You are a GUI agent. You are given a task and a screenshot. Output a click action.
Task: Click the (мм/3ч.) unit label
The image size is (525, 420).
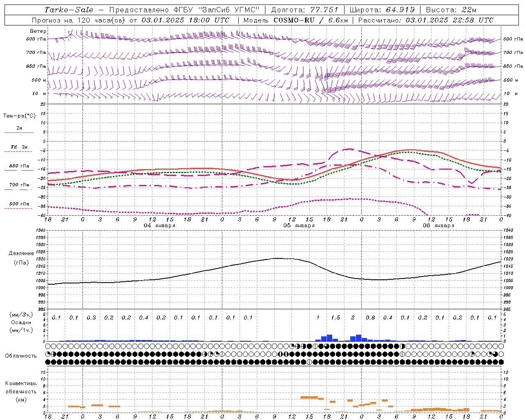[21, 315]
